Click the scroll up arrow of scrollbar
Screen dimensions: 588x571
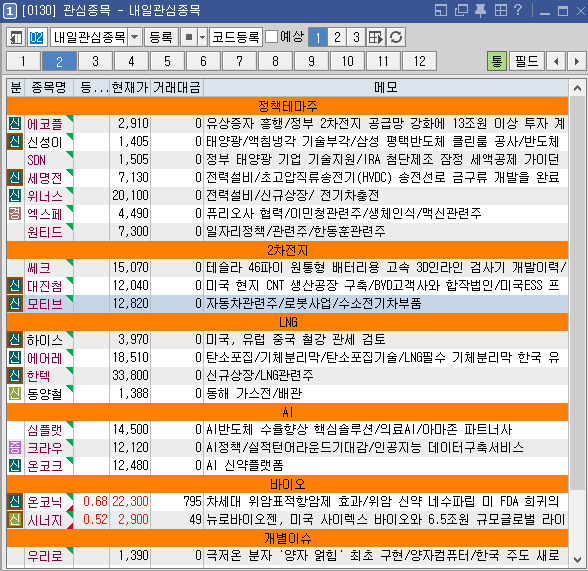point(577,88)
